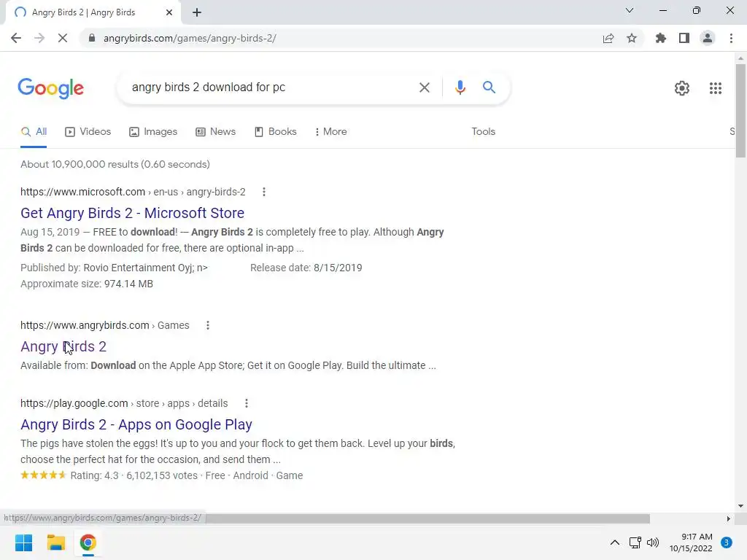Open the network status tray icon
This screenshot has height=560, width=747.
point(635,542)
